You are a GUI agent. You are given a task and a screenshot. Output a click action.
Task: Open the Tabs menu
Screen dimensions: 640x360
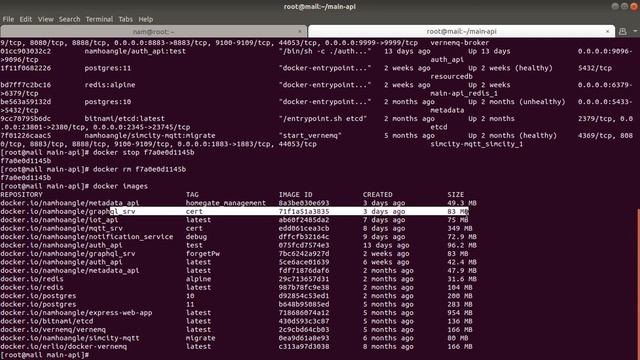[126, 19]
